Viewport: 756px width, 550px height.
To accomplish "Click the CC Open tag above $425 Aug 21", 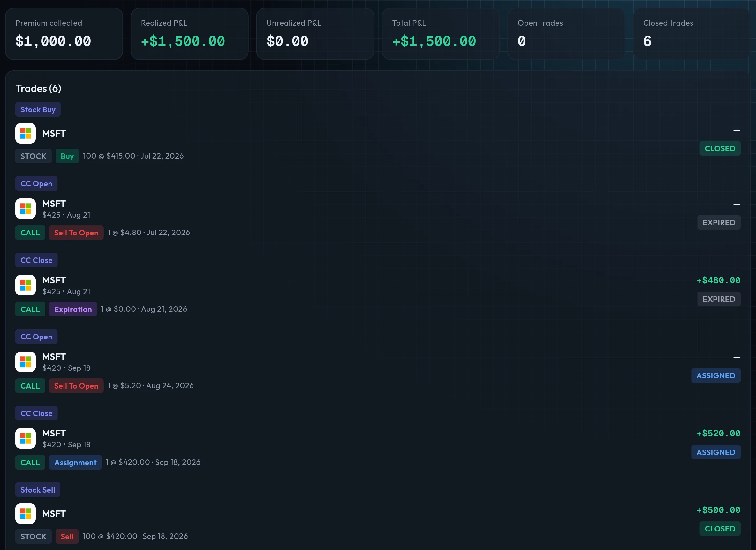I will (x=36, y=183).
